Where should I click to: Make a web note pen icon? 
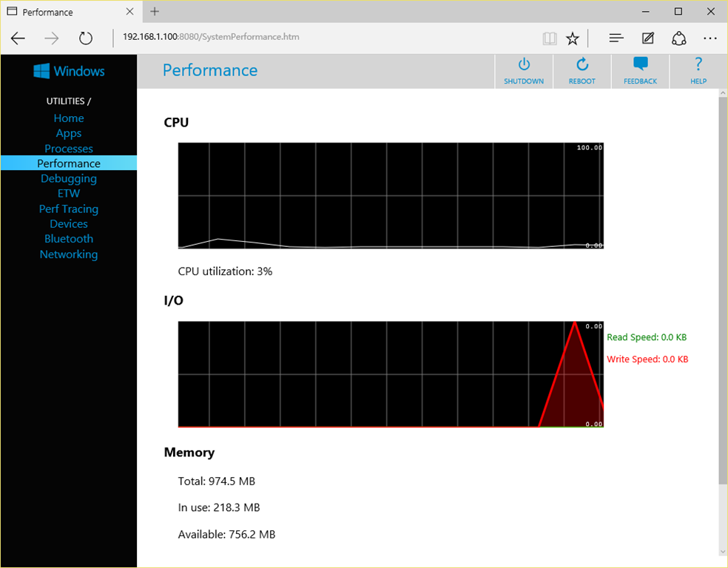point(648,38)
